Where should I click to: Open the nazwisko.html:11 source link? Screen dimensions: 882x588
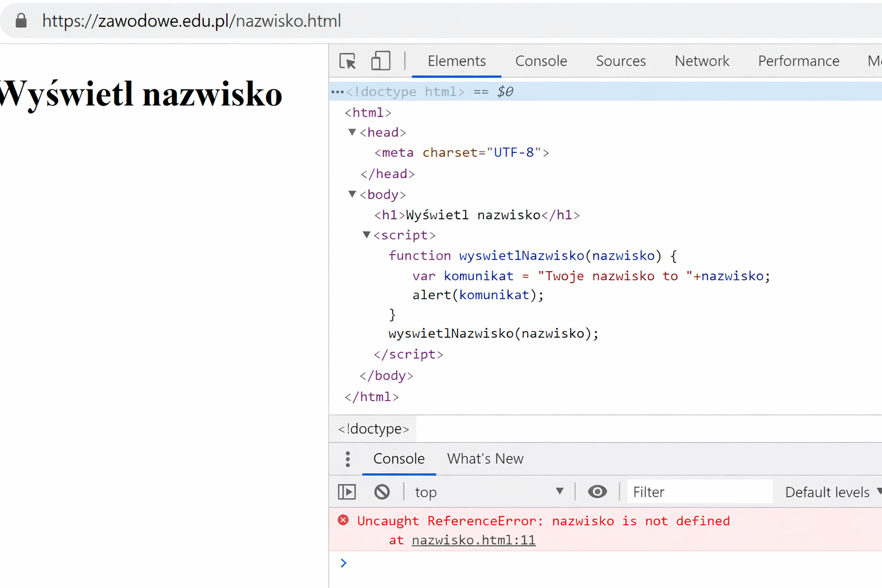click(x=473, y=540)
